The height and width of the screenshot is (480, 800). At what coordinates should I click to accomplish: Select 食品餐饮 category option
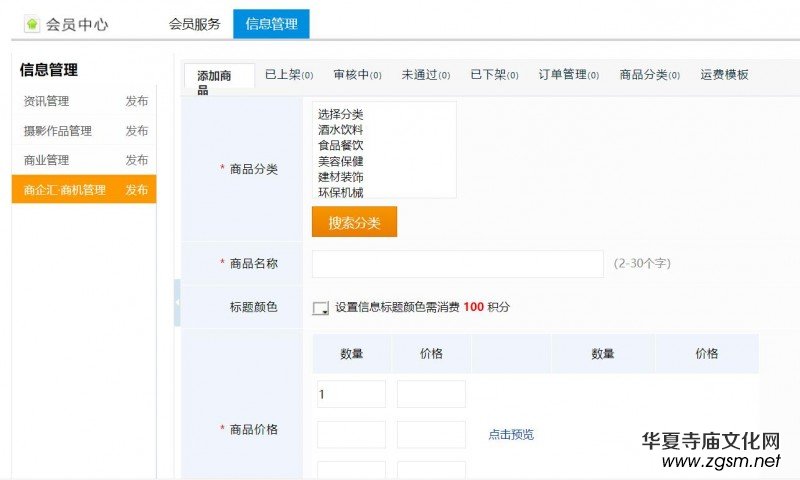(340, 145)
